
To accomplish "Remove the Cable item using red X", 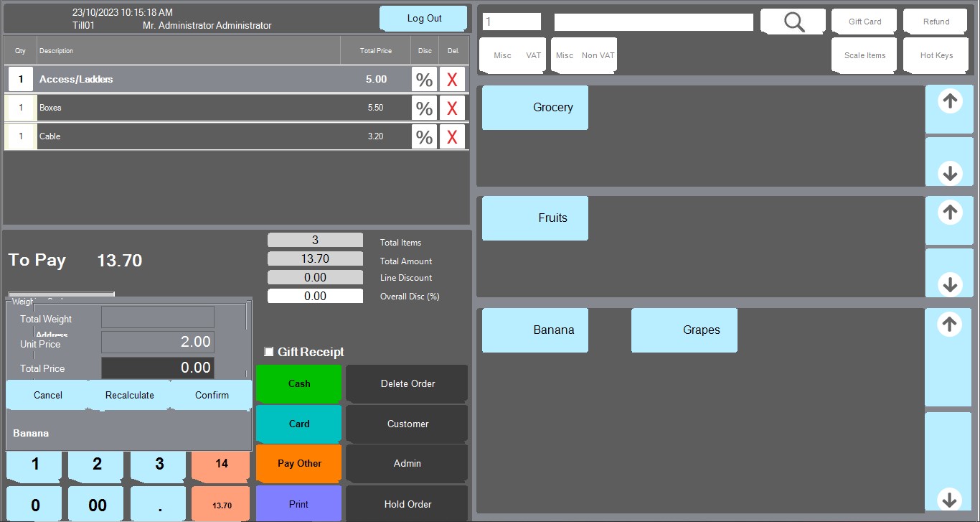I will 452,137.
